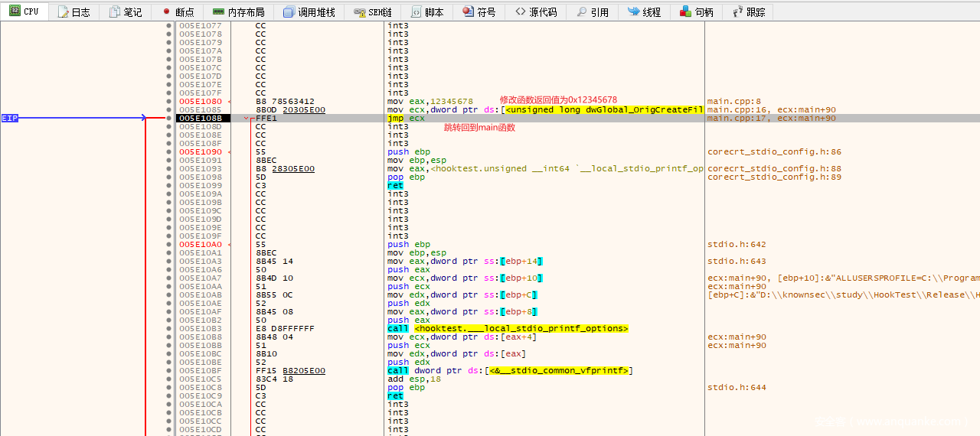Open the 日志 (Log) tab
Viewport: 980px width, 436px height.
click(74, 11)
